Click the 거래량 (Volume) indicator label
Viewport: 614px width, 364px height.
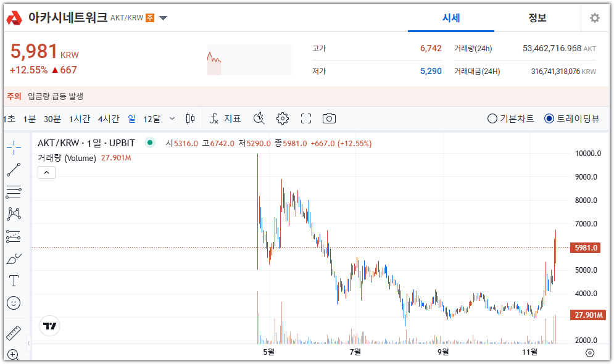point(67,158)
